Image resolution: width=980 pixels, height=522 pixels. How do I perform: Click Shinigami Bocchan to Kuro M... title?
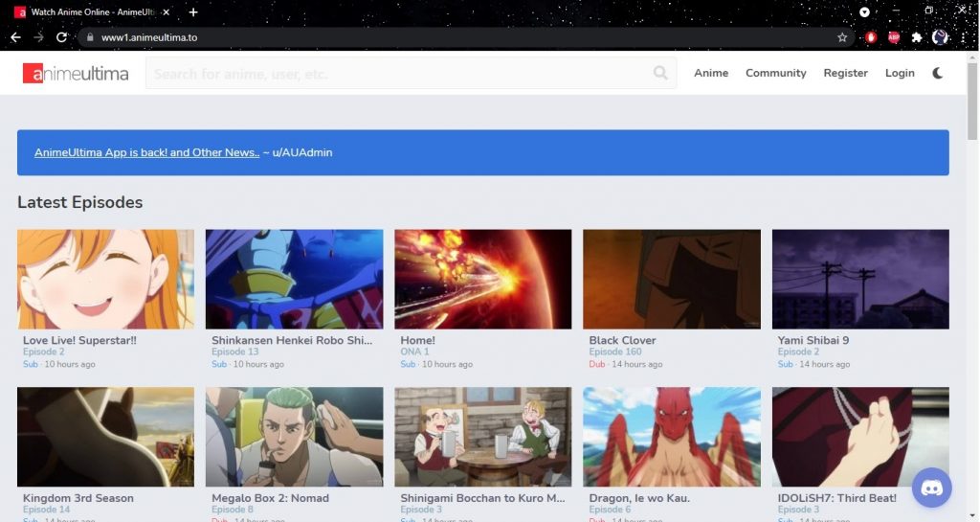tap(482, 498)
